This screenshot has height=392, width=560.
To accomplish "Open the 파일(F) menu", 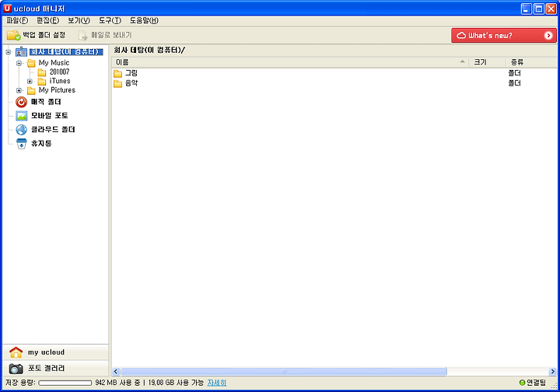I will pos(17,20).
